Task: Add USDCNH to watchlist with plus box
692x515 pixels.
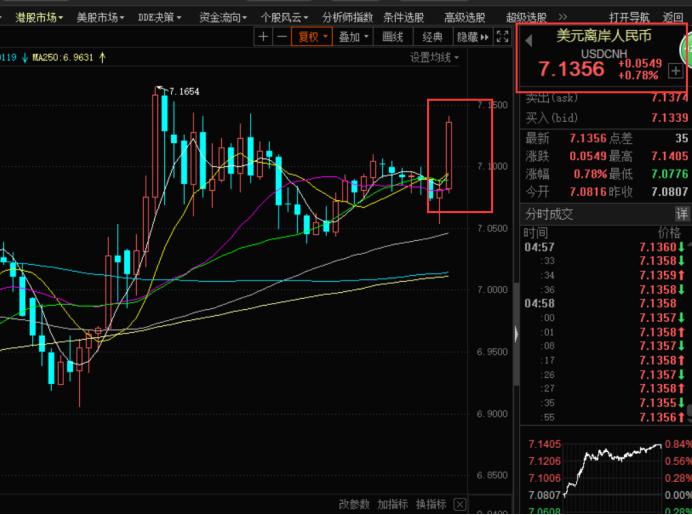Action: coord(675,71)
